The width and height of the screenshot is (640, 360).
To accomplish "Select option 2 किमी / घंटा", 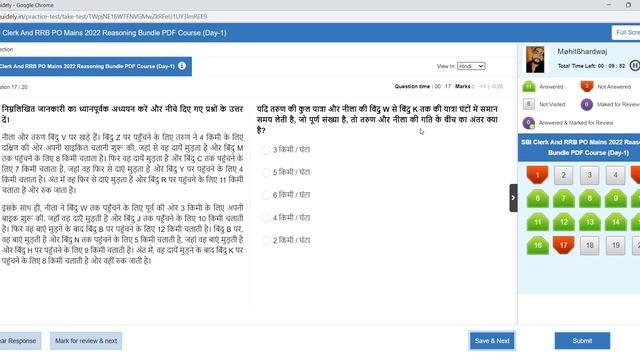I will pyautogui.click(x=266, y=240).
